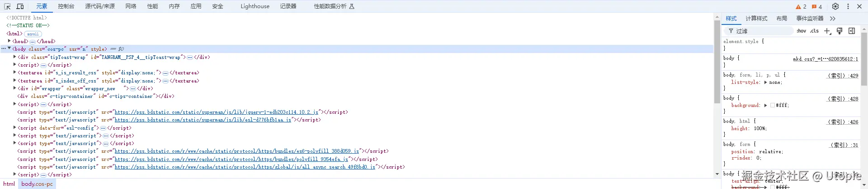Expand the s_is_result_css textarea node

(x=15, y=73)
